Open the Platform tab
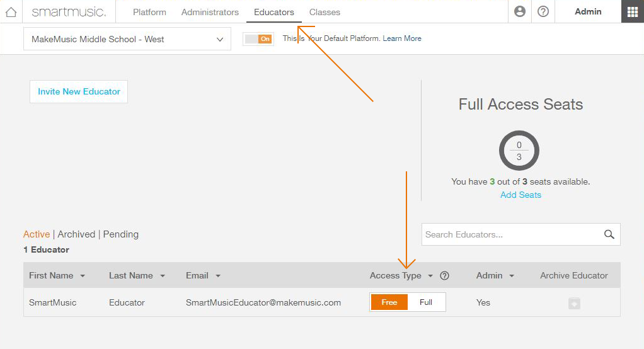This screenshot has height=349, width=644. click(x=149, y=12)
